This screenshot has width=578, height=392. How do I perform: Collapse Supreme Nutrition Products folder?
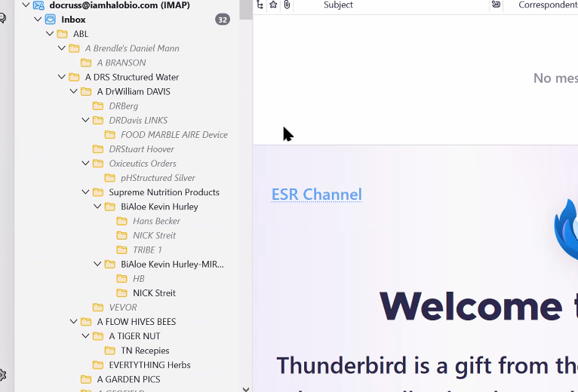85,191
